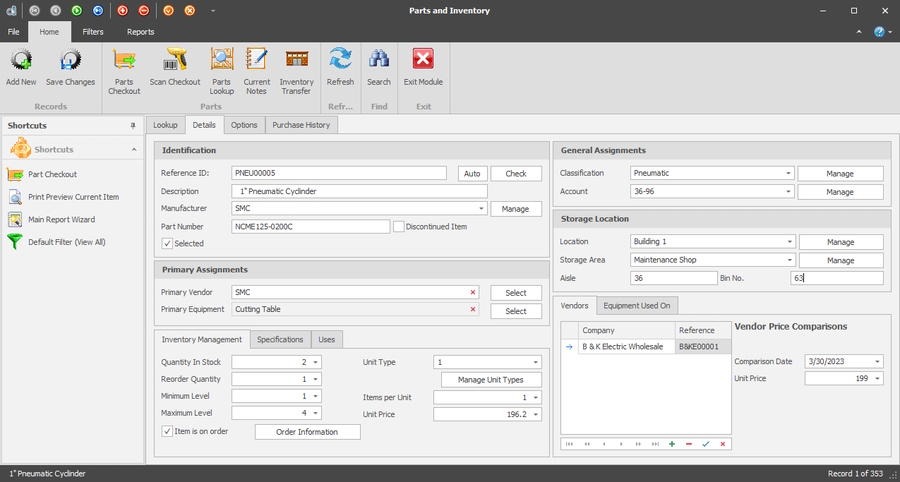Viewport: 900px width, 482px height.
Task: Open the Manufacturer dropdown
Action: pos(481,209)
